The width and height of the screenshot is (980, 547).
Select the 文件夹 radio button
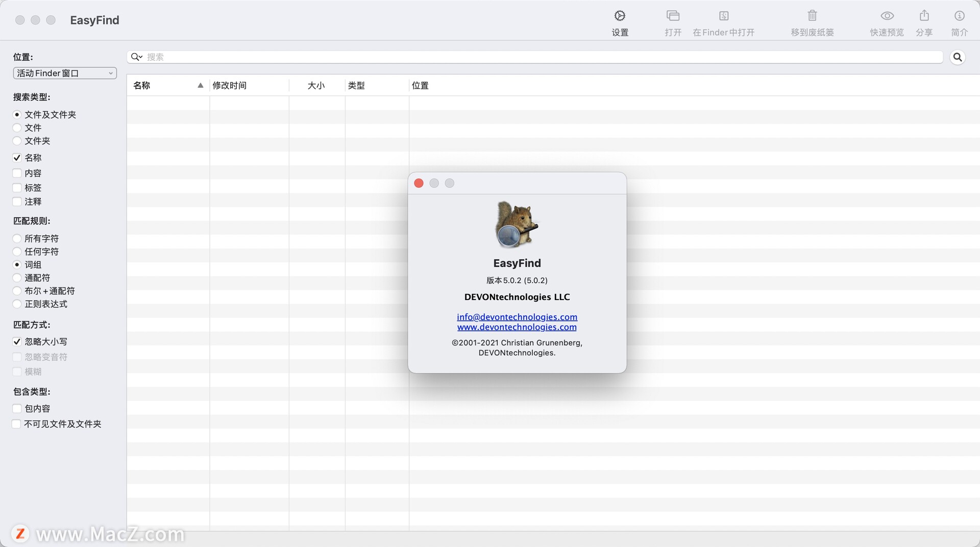(17, 141)
